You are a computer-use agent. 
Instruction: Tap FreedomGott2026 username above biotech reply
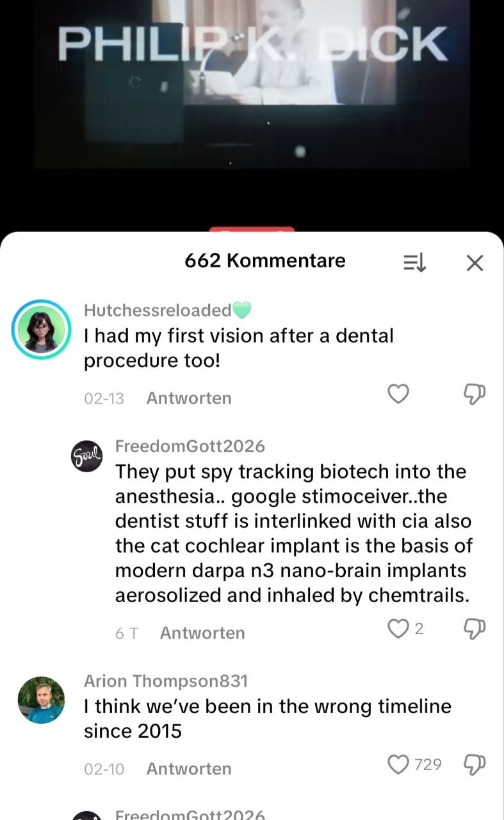(190, 446)
